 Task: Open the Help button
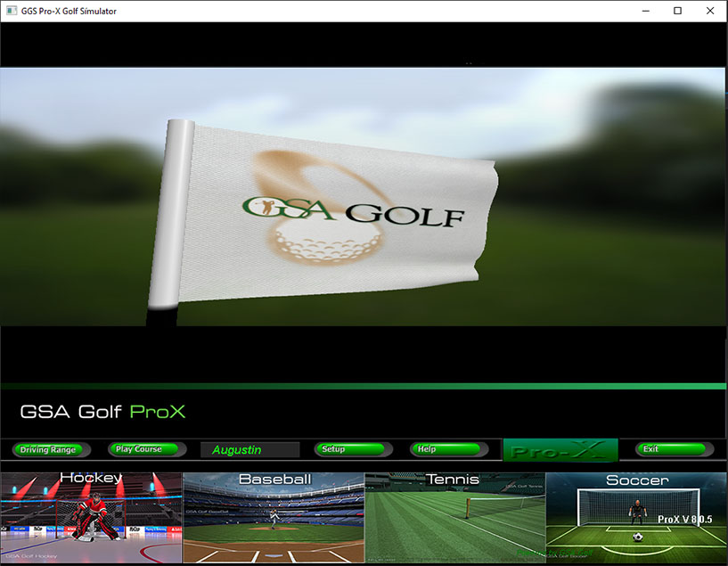point(449,449)
